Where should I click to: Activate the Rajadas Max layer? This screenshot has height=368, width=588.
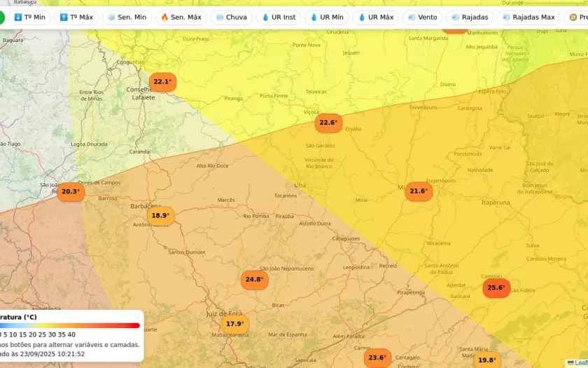click(x=528, y=17)
